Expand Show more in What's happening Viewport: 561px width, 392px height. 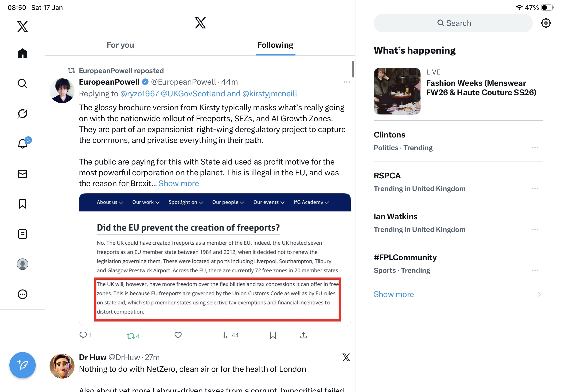point(394,294)
